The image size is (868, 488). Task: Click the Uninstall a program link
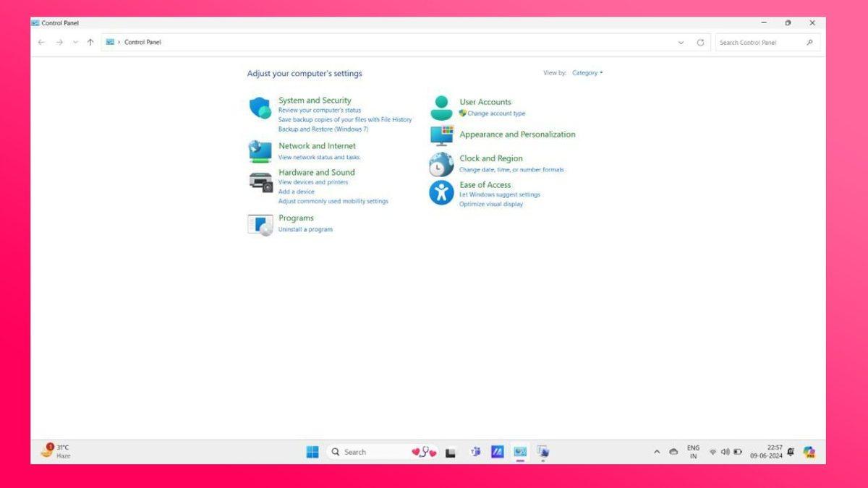pos(305,229)
